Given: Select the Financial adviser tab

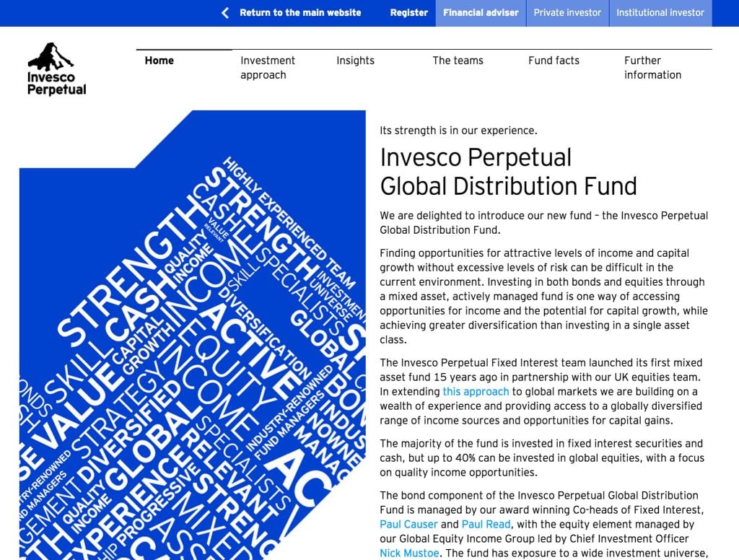Looking at the screenshot, I should click(481, 13).
